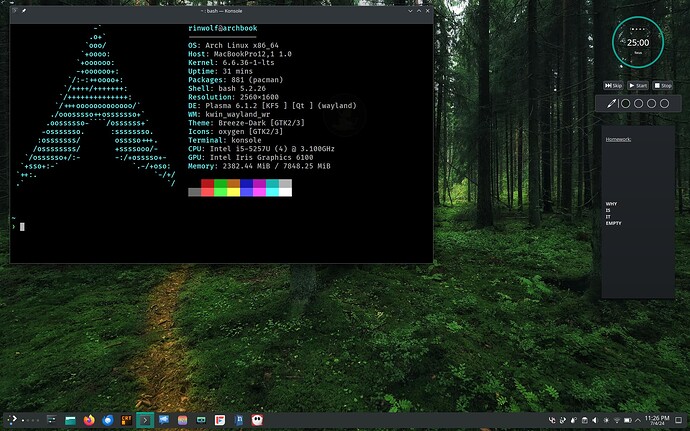Open the rainbow gradient app icon
Image resolution: width=690 pixels, height=431 pixels.
[183, 420]
